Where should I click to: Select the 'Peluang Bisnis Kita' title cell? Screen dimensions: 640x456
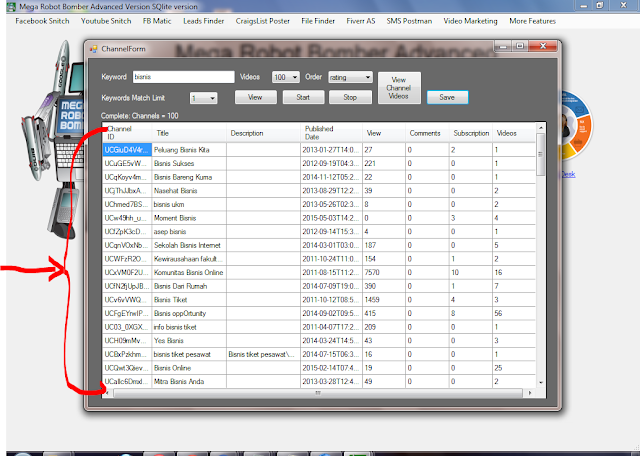pos(189,150)
